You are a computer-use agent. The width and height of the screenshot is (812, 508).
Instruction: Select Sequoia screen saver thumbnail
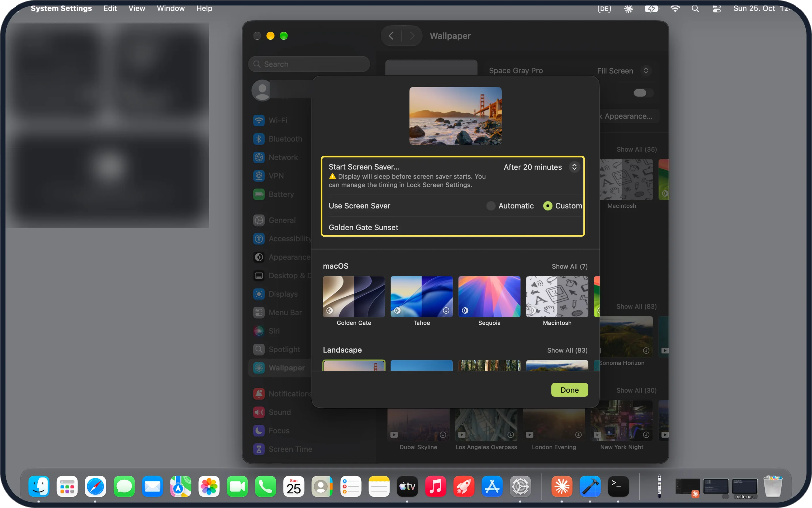click(x=489, y=297)
